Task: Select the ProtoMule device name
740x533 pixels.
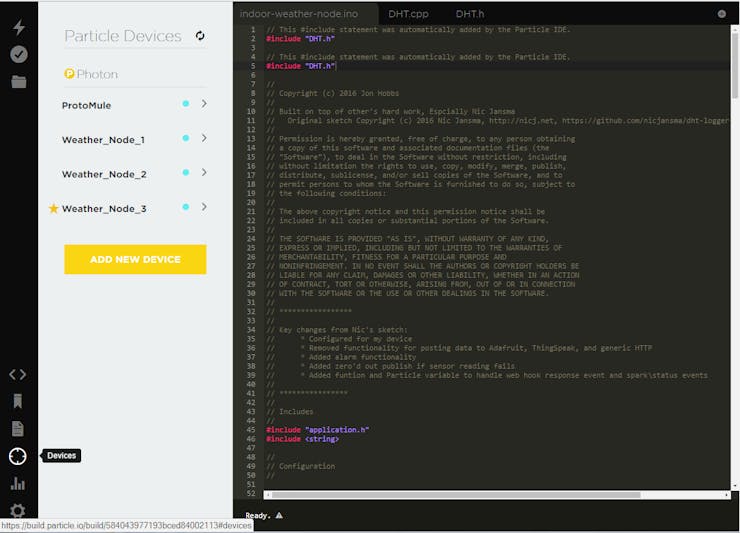Action: (86, 105)
